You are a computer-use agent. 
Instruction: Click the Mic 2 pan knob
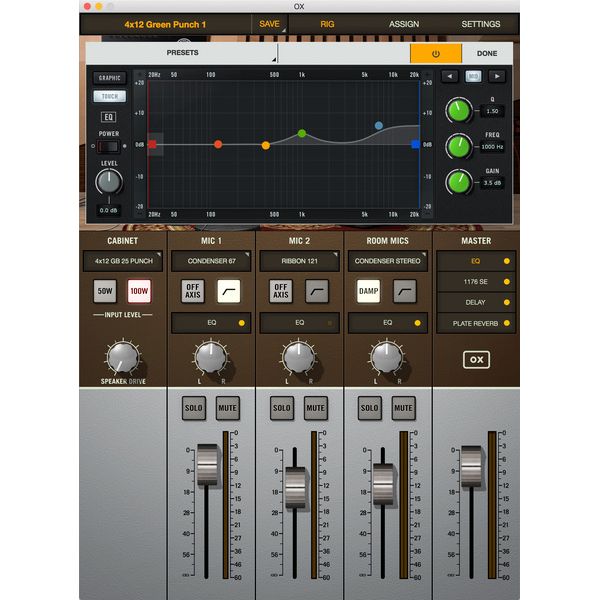point(298,357)
